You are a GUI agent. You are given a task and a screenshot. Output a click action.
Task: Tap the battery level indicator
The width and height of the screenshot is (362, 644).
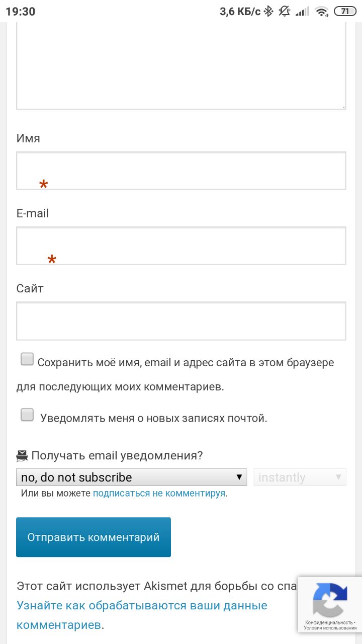pos(345,11)
